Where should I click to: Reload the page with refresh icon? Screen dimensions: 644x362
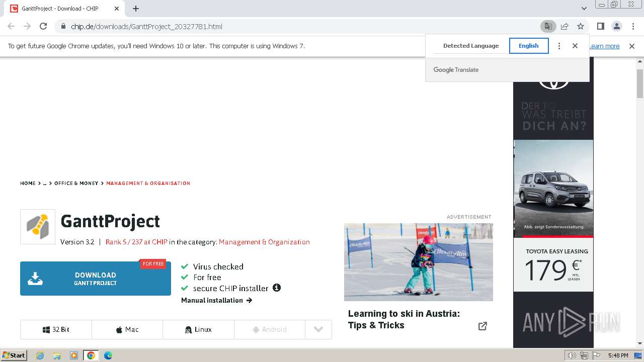[43, 26]
